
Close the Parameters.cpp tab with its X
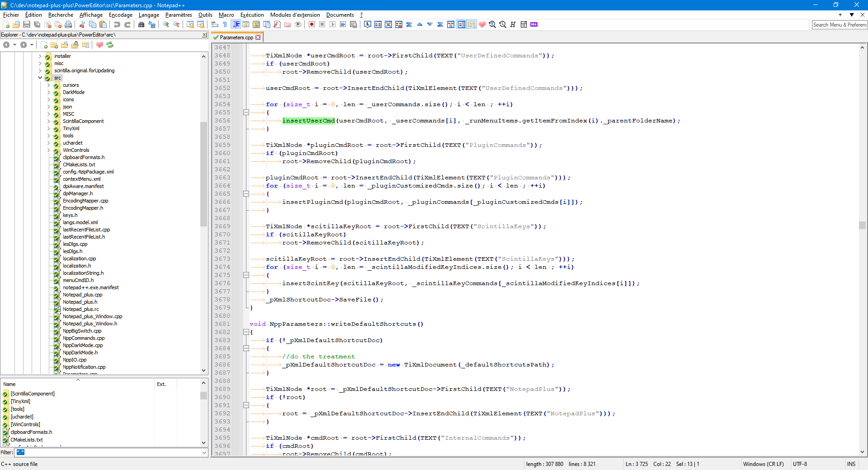coord(258,38)
